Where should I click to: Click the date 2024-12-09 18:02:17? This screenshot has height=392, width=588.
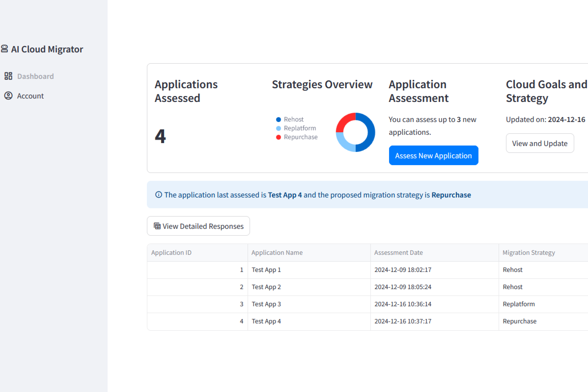click(403, 270)
